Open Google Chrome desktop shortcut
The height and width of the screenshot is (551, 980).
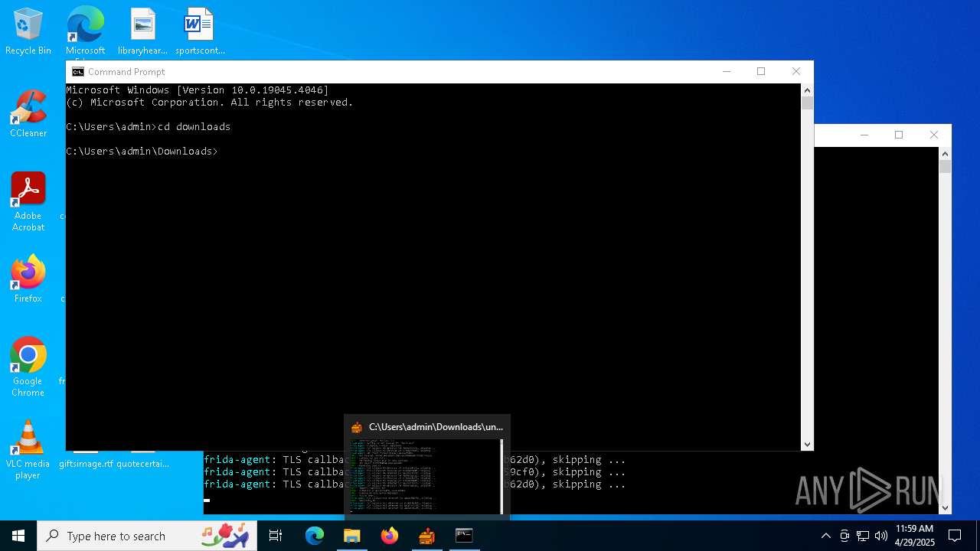point(28,367)
